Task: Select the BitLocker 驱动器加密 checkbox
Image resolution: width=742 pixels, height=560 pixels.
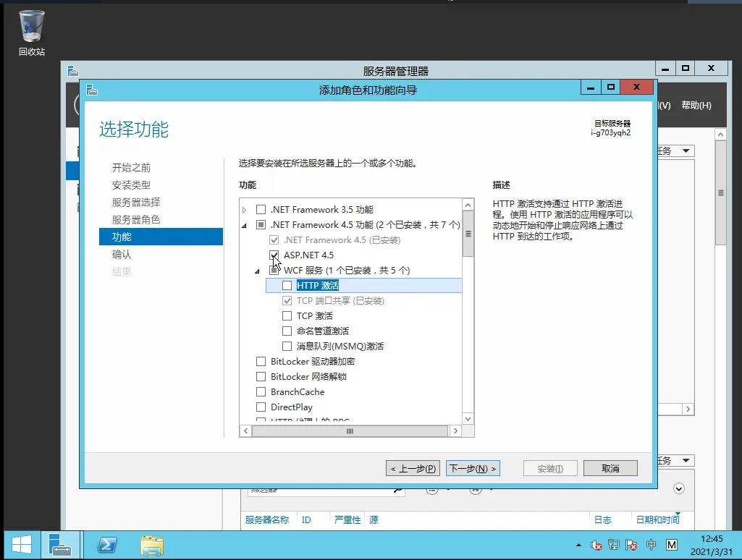Action: click(x=261, y=362)
